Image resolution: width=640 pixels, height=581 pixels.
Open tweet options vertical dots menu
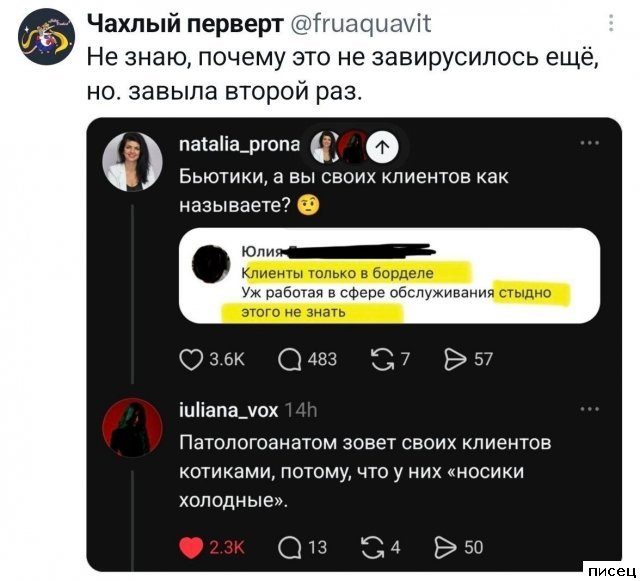tap(611, 23)
